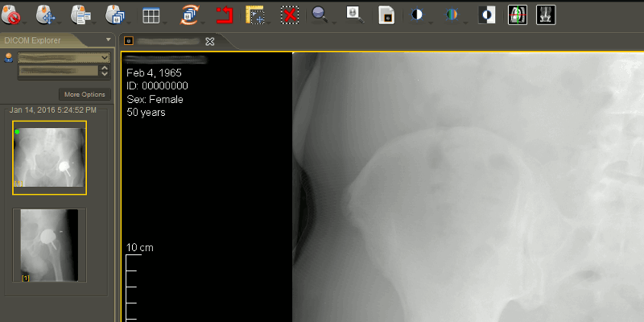Click the image icon on the viewer tab
The image size is (644, 322).
click(x=129, y=41)
